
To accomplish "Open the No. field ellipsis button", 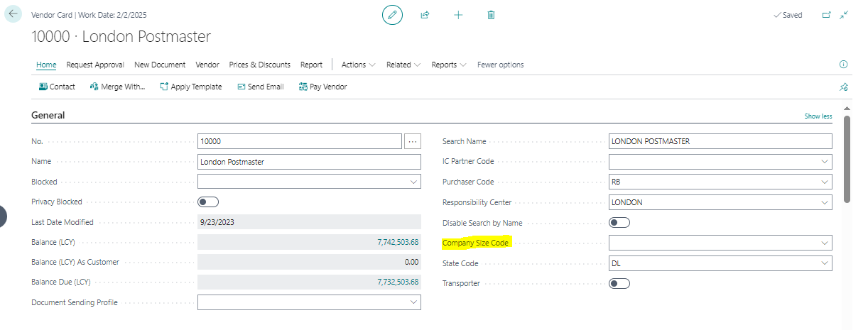I will click(x=413, y=141).
